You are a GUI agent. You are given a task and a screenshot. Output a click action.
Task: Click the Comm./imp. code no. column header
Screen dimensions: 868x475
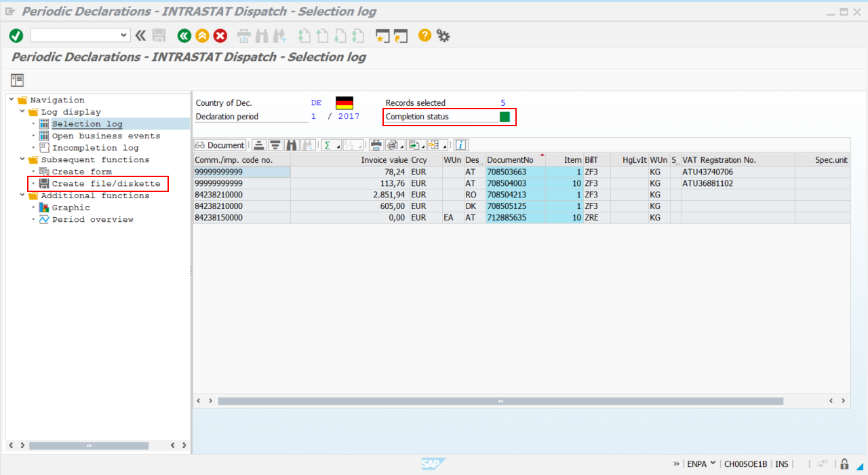click(x=241, y=160)
